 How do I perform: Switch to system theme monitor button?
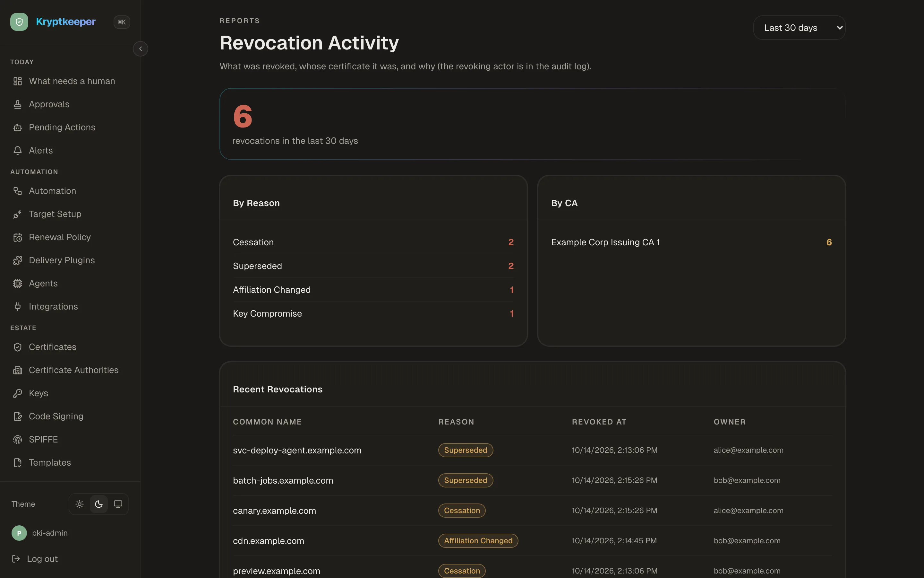pyautogui.click(x=118, y=504)
